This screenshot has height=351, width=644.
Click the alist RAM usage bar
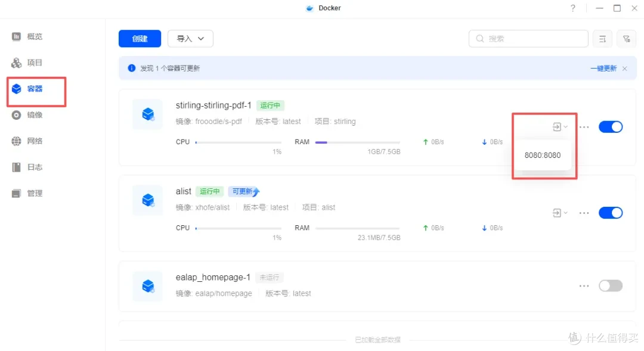click(357, 228)
